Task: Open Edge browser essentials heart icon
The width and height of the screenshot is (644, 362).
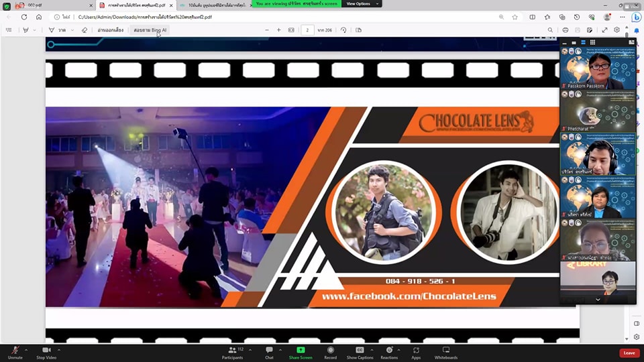Action: (592, 17)
